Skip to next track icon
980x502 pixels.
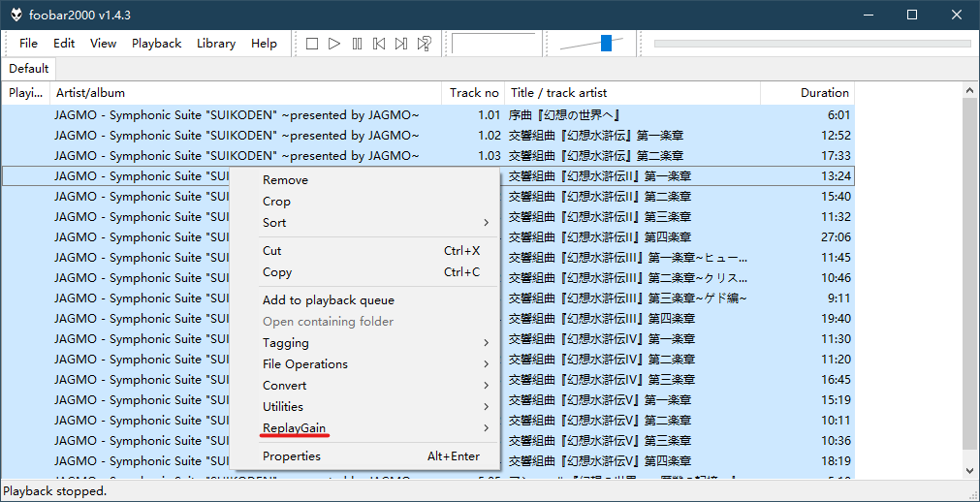[x=401, y=44]
